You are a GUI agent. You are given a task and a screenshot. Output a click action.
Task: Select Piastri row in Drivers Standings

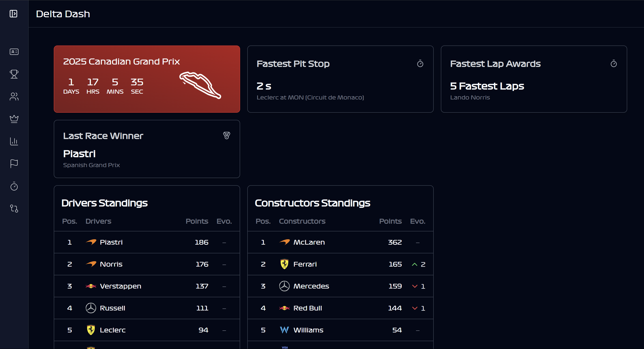coord(147,242)
